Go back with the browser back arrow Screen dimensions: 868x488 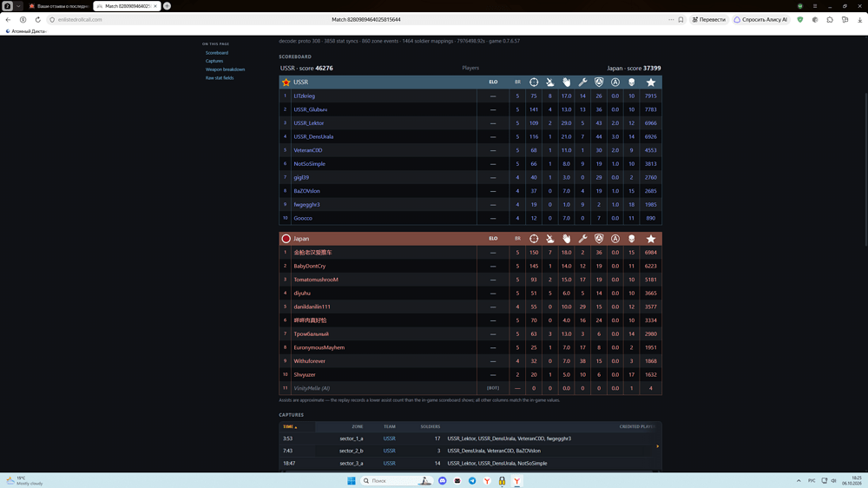pos(8,19)
